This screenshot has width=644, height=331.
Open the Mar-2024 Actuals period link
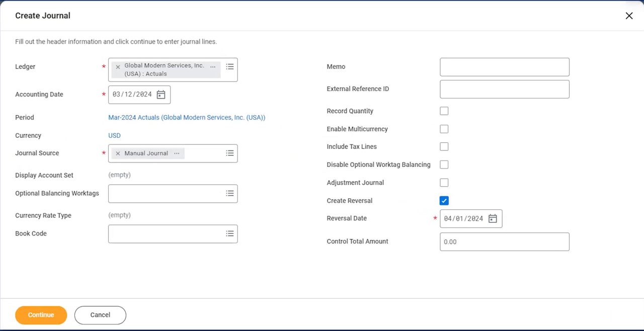pos(187,118)
